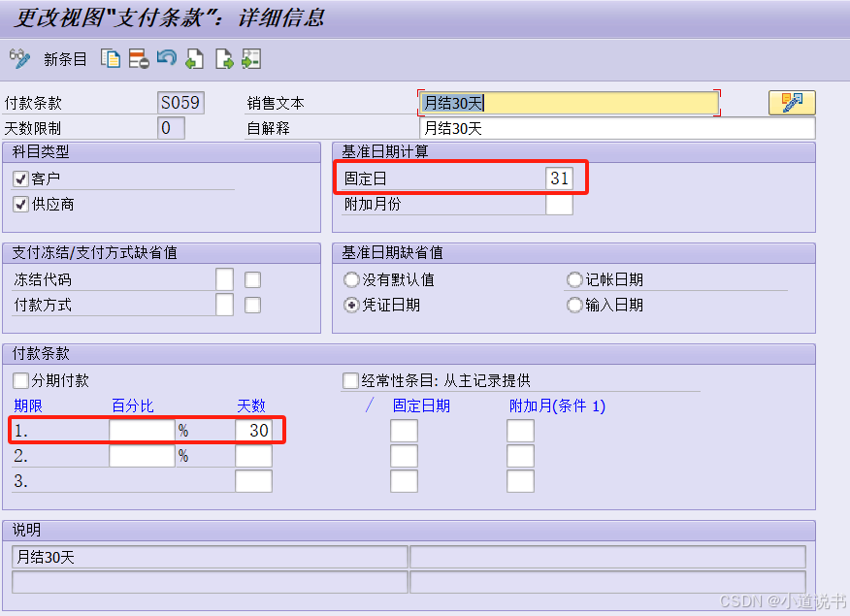
Task: Click the 冻结代码 code input field
Action: pyautogui.click(x=224, y=279)
